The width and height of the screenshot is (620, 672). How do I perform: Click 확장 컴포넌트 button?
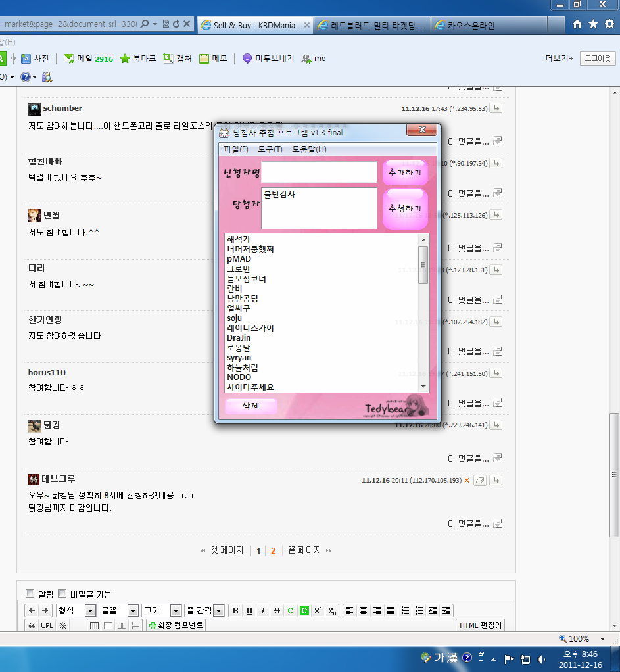tap(176, 625)
